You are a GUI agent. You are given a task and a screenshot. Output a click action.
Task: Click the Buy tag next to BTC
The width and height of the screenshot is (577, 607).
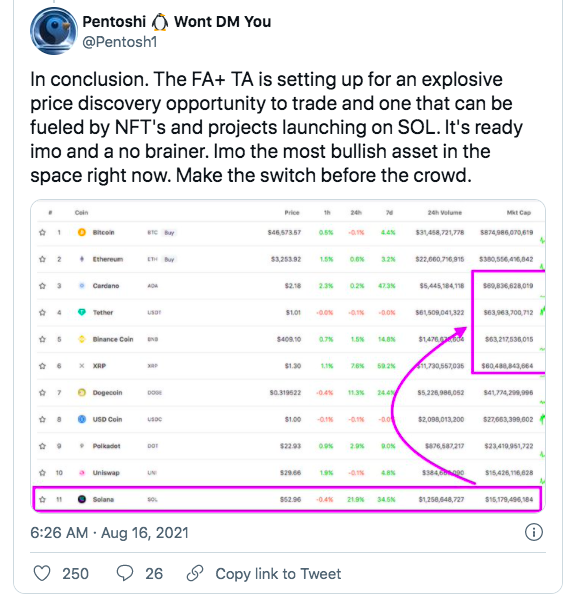[x=169, y=233]
